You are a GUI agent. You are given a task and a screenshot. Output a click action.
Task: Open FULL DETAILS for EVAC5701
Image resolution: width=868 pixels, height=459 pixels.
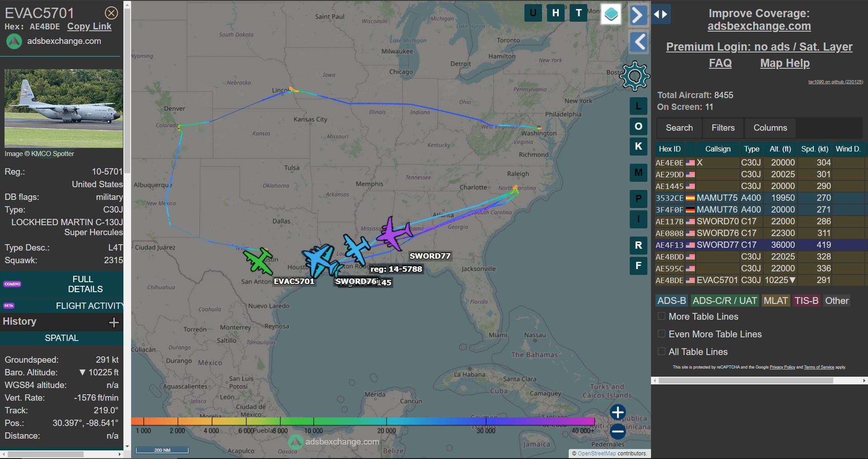[x=61, y=284]
